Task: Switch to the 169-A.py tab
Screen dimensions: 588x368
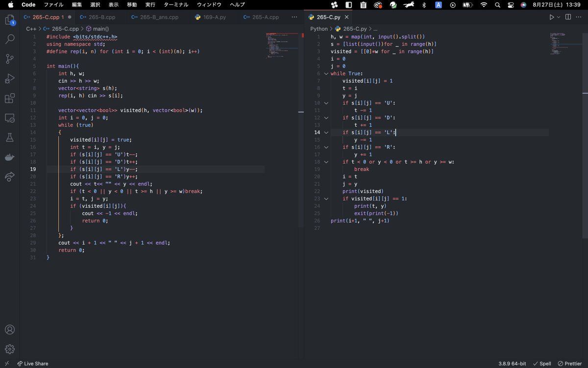Action: (214, 17)
